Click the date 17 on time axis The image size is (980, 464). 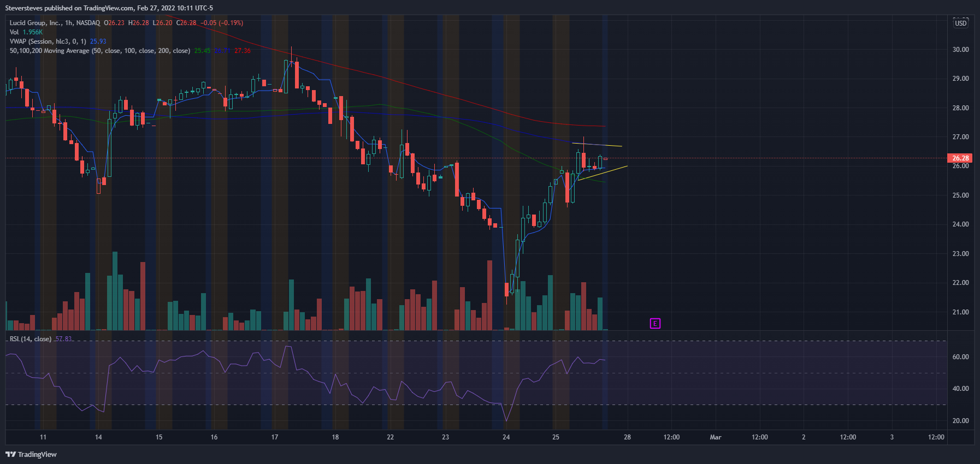point(275,437)
